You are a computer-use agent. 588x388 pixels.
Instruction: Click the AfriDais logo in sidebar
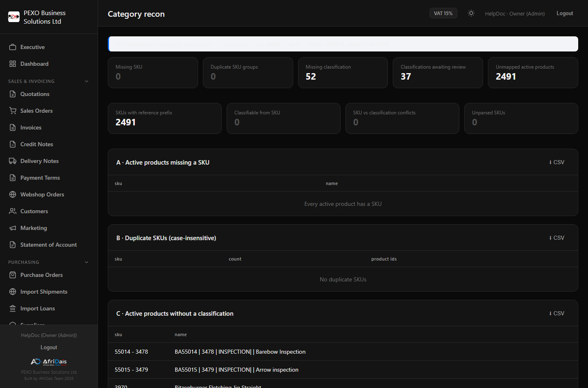click(49, 362)
